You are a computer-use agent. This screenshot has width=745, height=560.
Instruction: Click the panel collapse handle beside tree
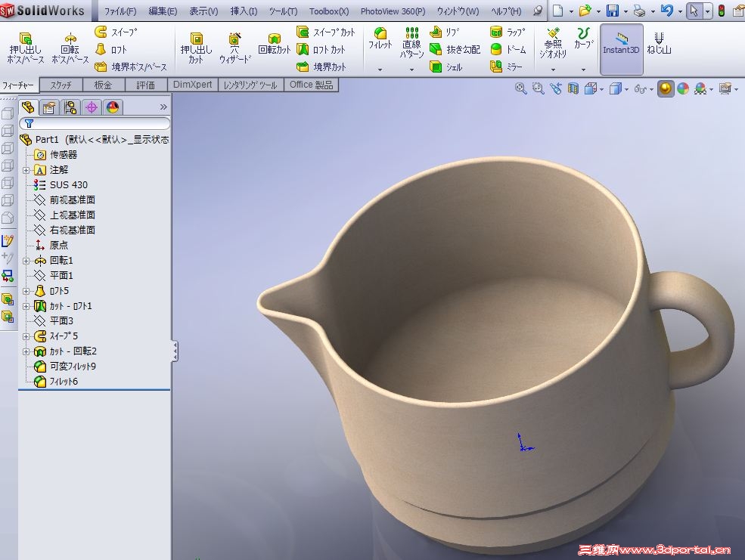[175, 351]
